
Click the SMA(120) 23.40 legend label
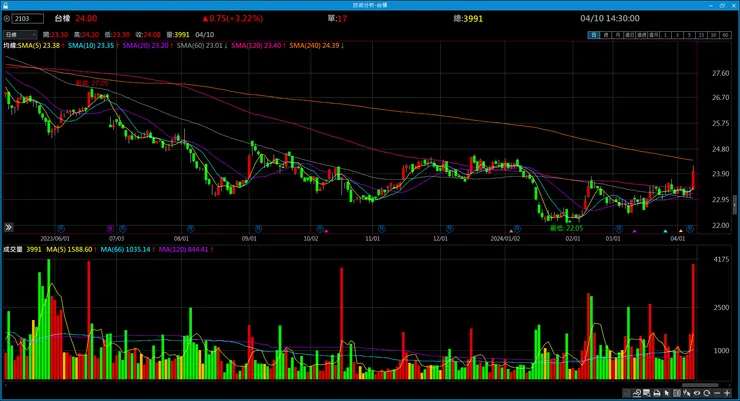[x=256, y=46]
